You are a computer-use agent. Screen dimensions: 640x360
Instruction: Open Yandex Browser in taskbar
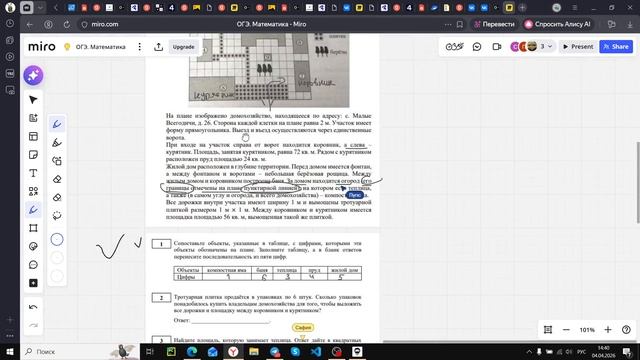click(x=233, y=351)
